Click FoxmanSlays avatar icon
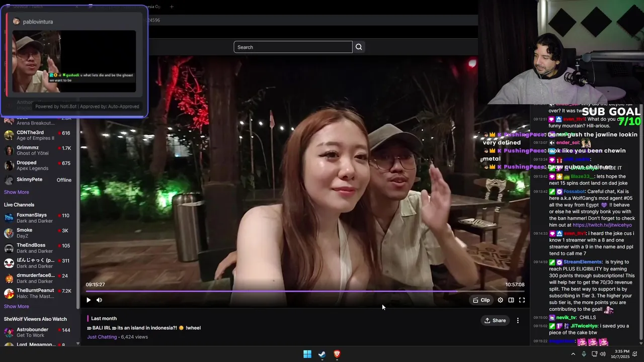 [9, 218]
